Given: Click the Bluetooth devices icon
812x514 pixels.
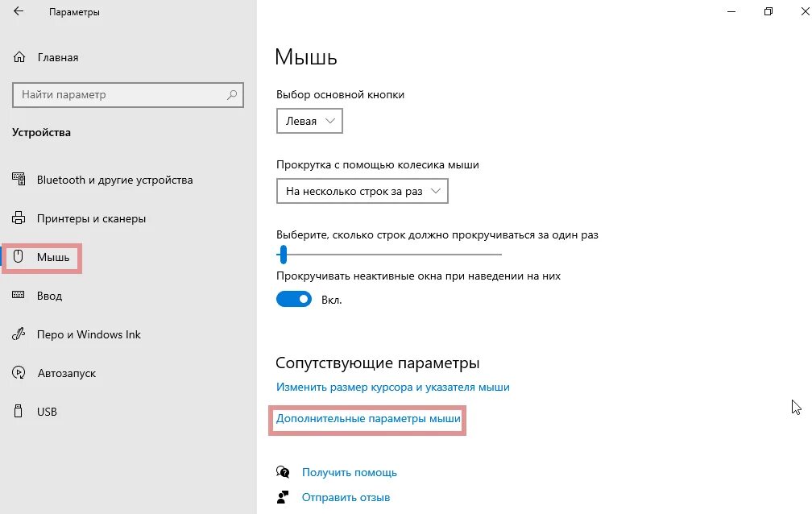Looking at the screenshot, I should pyautogui.click(x=19, y=180).
